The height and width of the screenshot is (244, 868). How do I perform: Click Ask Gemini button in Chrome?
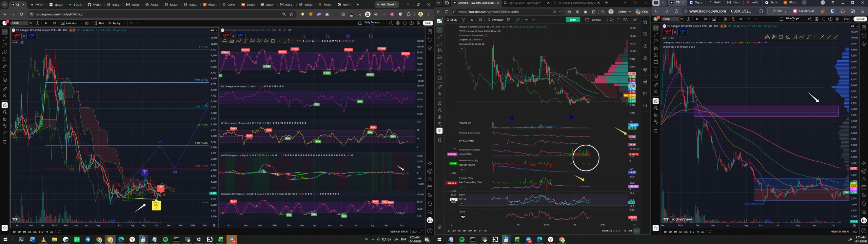click(x=387, y=4)
